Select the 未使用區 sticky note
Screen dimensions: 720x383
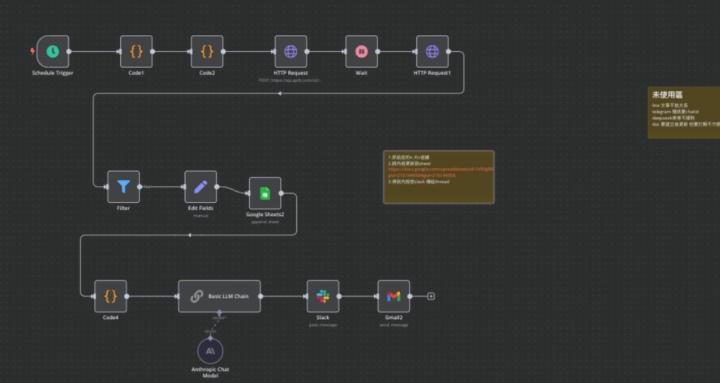pos(684,113)
